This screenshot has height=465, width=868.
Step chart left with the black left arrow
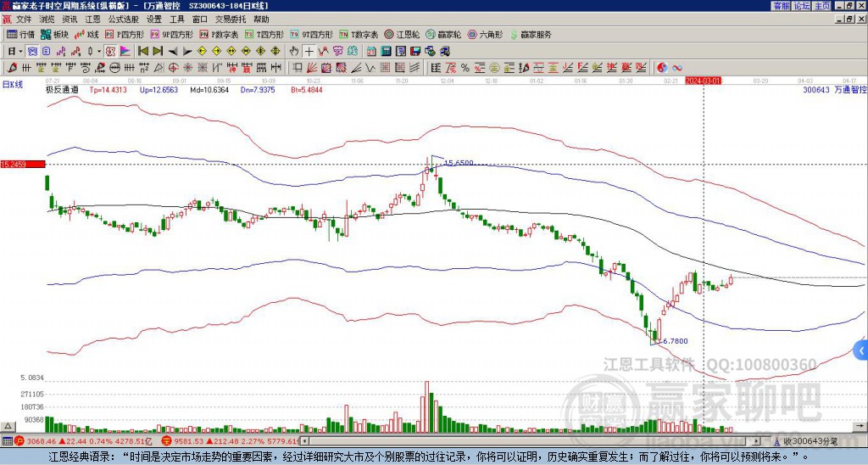pos(173,52)
